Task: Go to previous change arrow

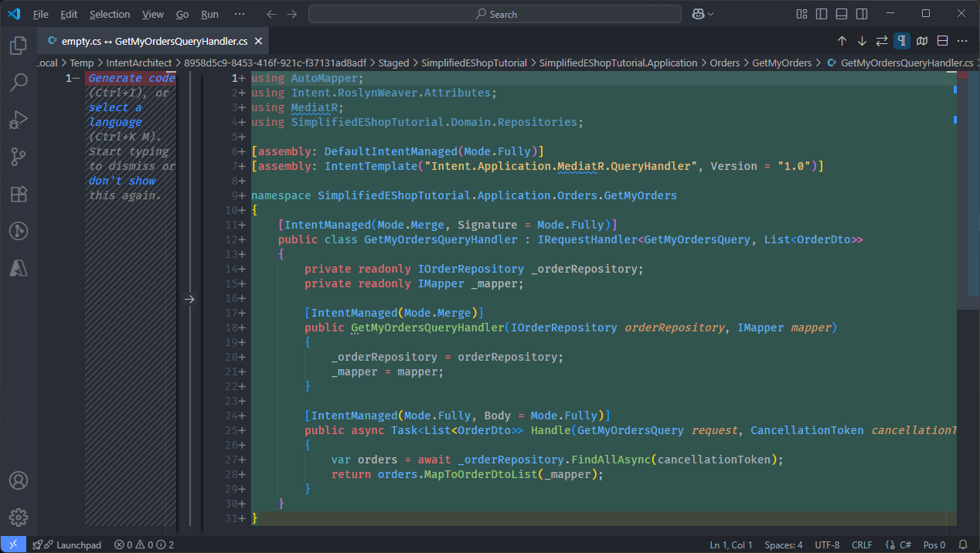Action: pos(842,41)
